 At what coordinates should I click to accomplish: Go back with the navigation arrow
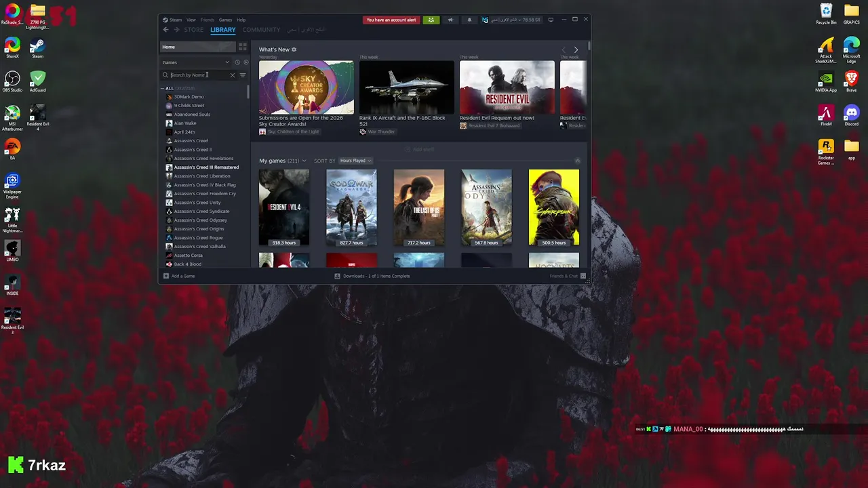click(x=165, y=30)
